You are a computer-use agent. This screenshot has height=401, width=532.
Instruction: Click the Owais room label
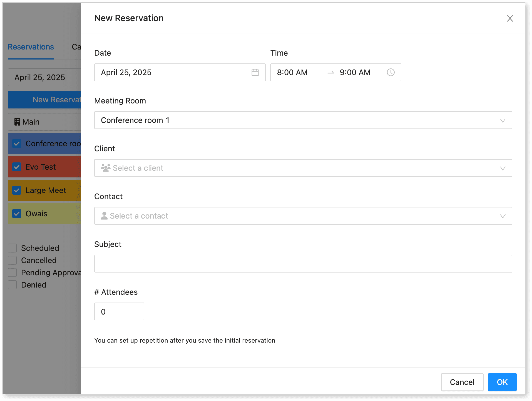point(36,214)
